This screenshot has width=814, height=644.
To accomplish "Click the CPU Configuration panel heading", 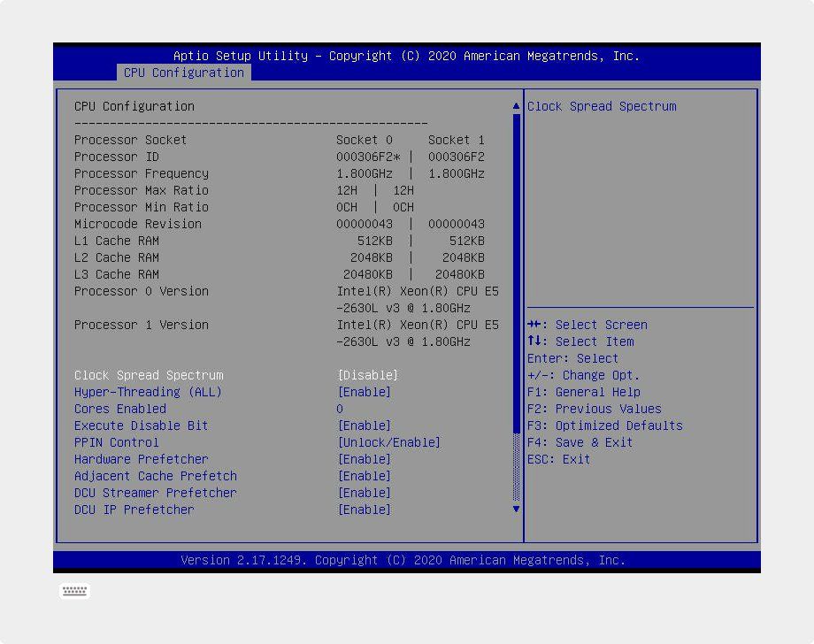I will click(x=134, y=106).
